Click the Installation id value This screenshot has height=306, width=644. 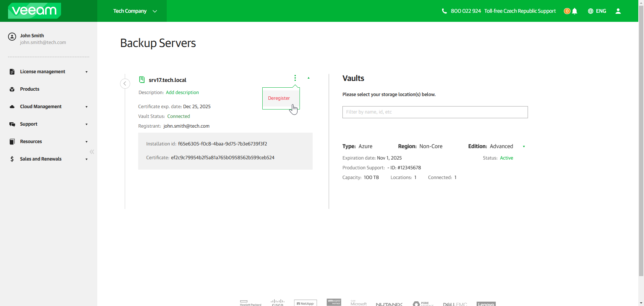(x=222, y=144)
